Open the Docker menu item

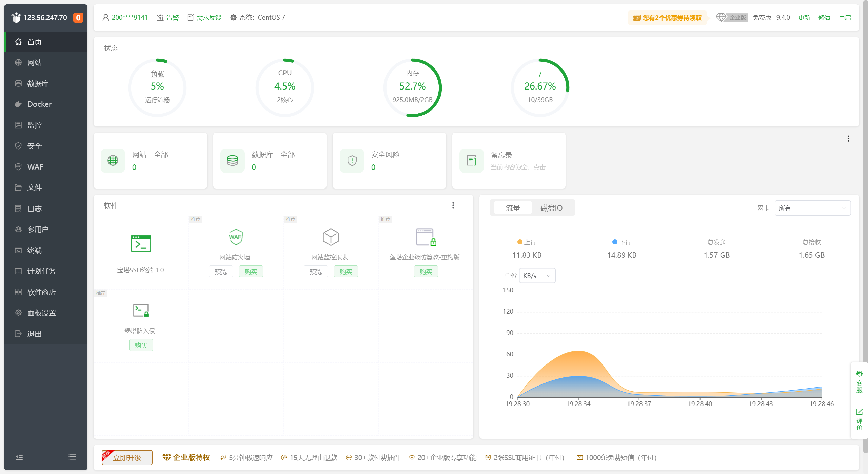pyautogui.click(x=39, y=104)
